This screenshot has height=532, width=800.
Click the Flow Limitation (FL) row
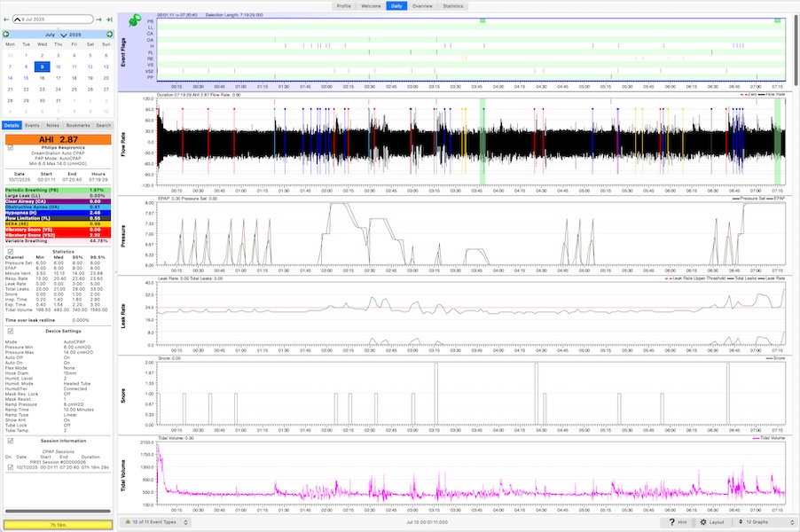click(59, 218)
